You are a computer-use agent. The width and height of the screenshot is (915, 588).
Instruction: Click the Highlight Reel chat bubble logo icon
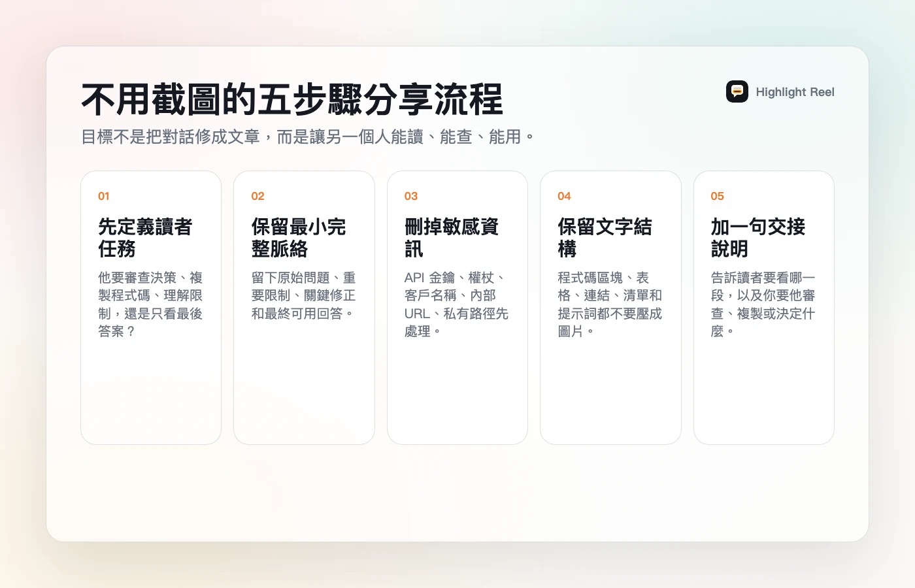click(x=737, y=91)
